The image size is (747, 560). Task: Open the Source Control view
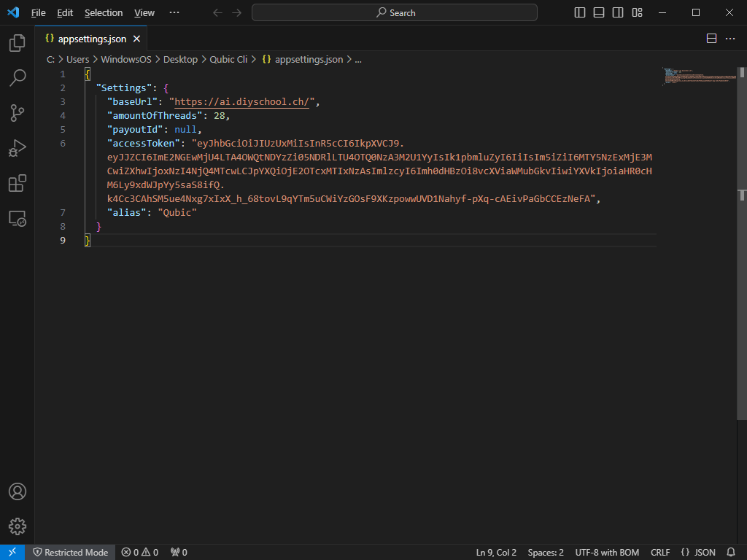point(18,112)
